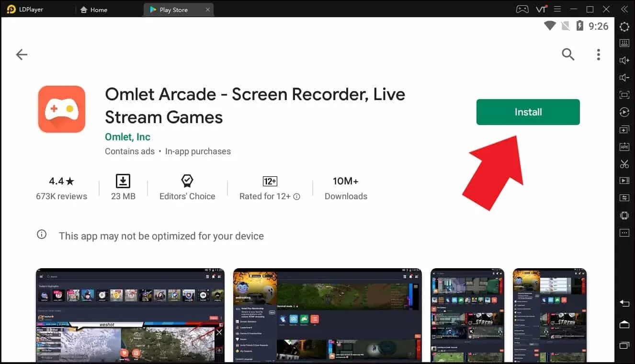Screen dimensions: 635x364
Task: Collapse the sidebar with double chevron
Action: click(624, 9)
